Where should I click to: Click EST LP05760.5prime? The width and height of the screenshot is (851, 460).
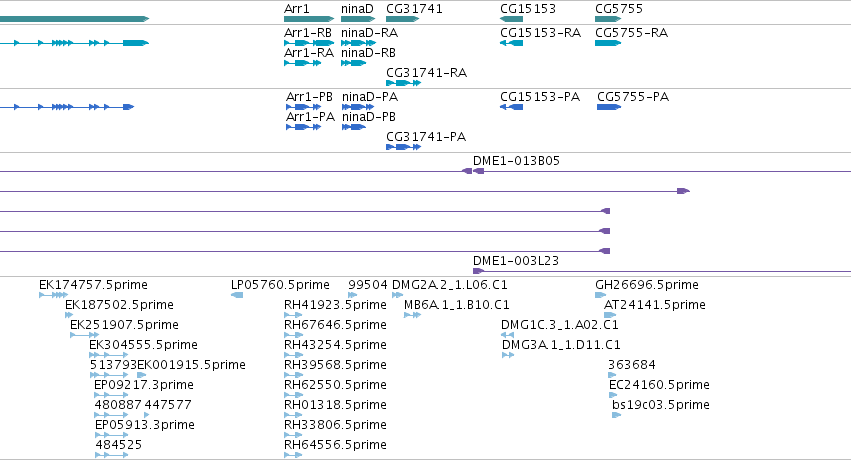tap(280, 285)
